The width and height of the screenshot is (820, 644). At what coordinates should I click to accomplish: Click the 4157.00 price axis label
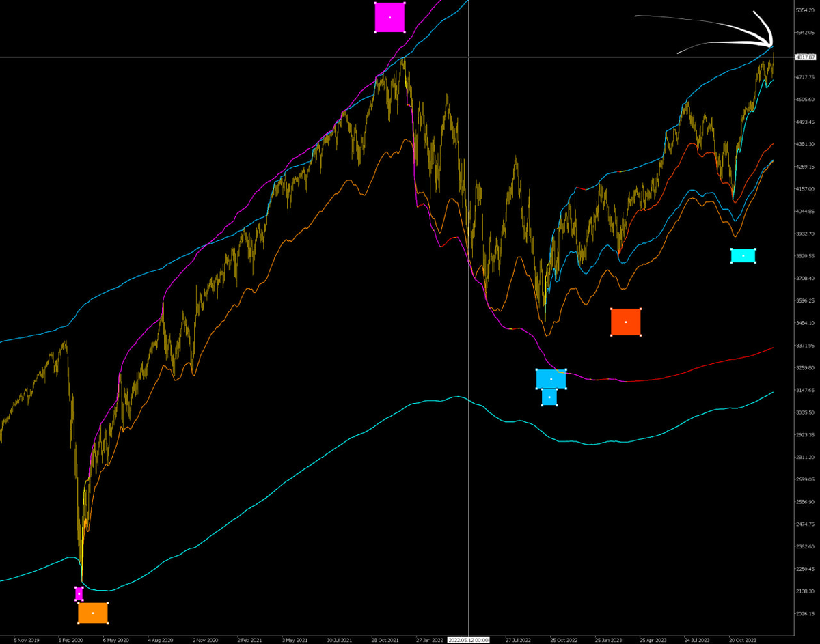tap(806, 188)
